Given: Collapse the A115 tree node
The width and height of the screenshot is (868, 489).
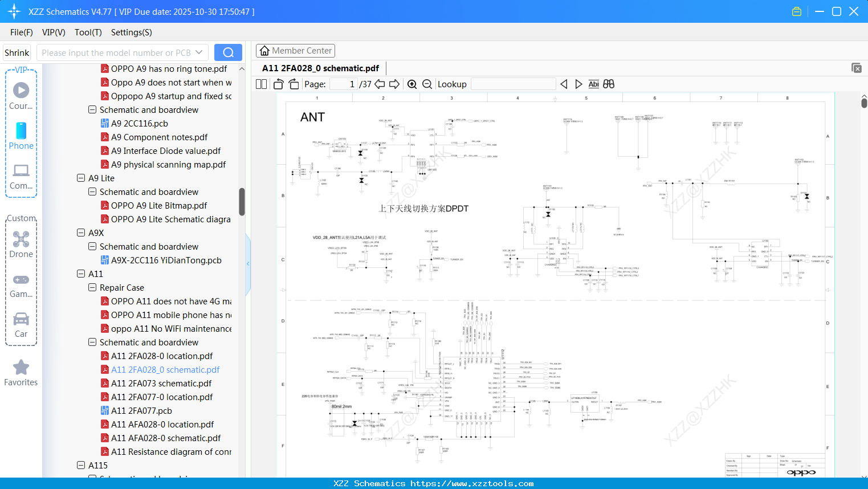Looking at the screenshot, I should 81,465.
